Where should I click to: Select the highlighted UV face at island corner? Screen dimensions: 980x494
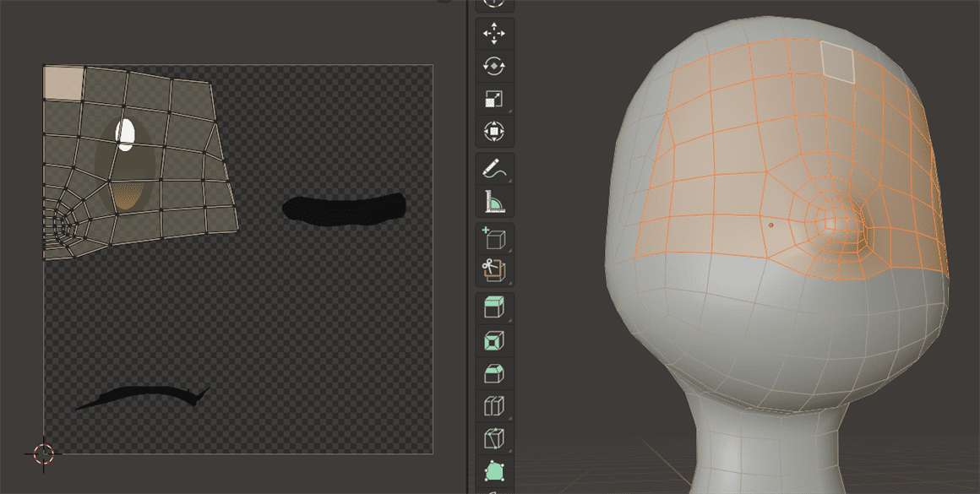(63, 83)
